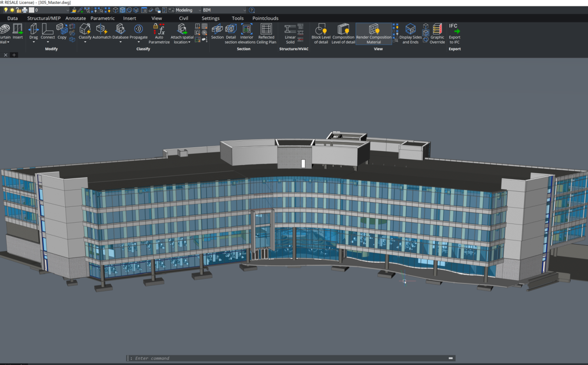The image size is (588, 365).
Task: Open the Database tool
Action: coord(120,31)
